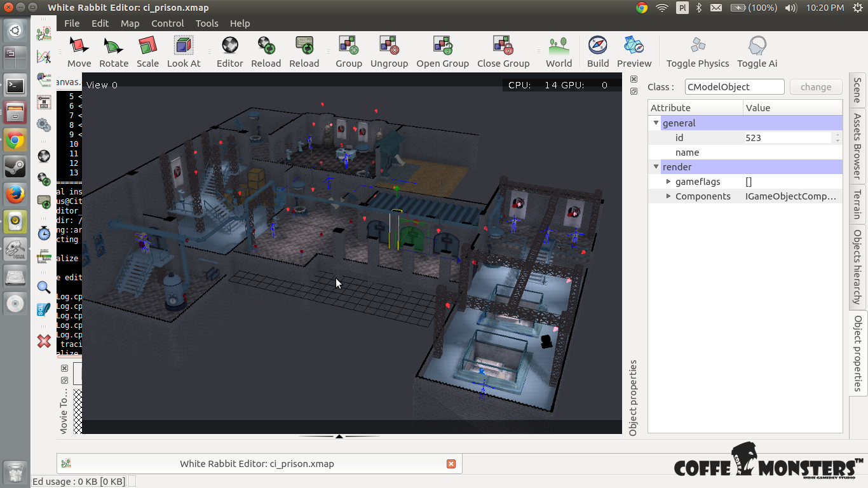868x488 pixels.
Task: Open the SQL tool in side toolbar
Action: point(44,309)
